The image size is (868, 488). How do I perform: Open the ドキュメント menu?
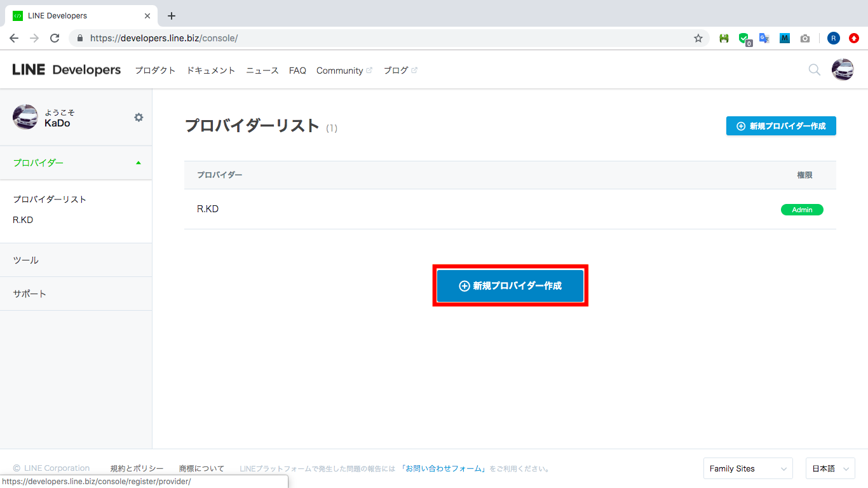tap(211, 71)
